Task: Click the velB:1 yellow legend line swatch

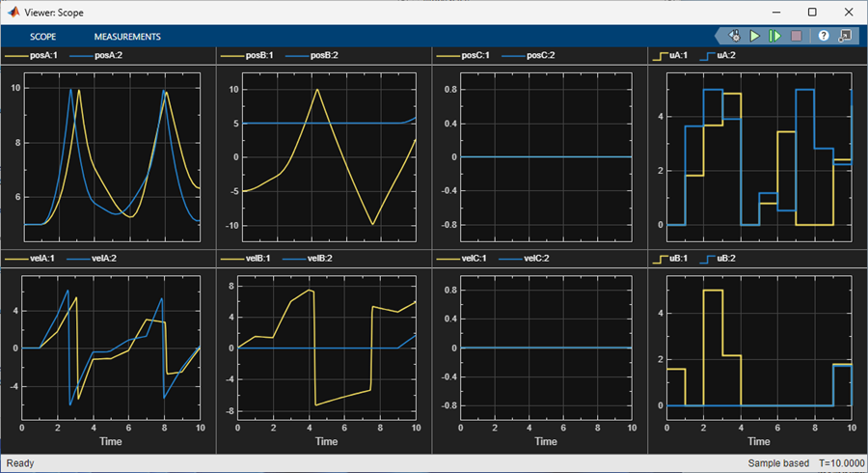Action: click(233, 259)
